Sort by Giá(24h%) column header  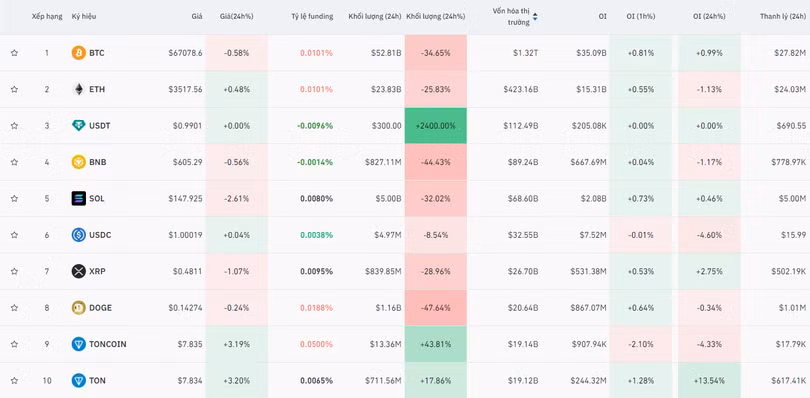pyautogui.click(x=237, y=17)
